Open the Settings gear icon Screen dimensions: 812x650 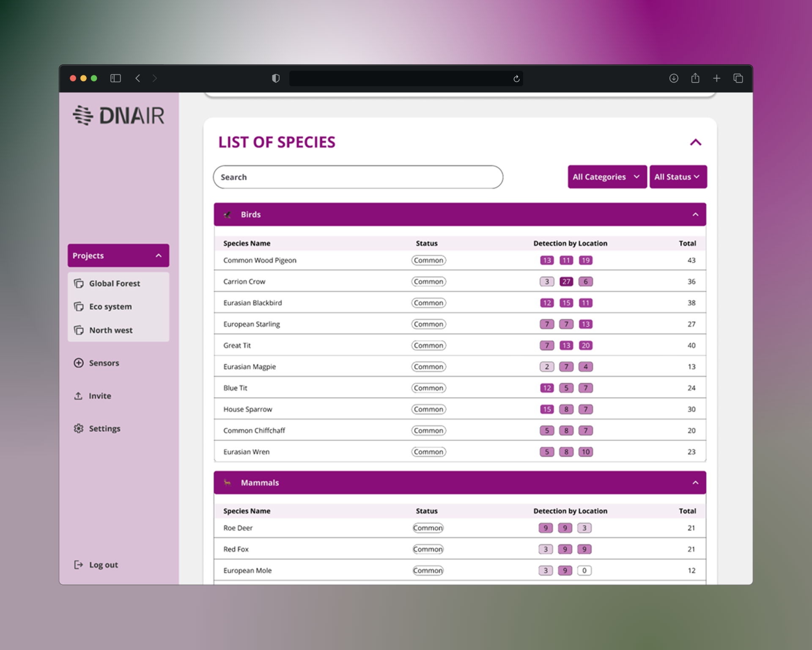click(79, 428)
